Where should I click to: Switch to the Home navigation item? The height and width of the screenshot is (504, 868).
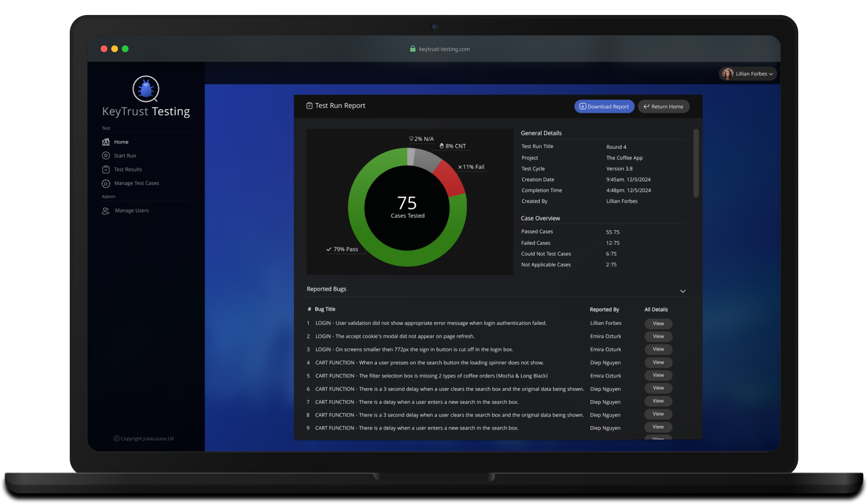click(121, 142)
